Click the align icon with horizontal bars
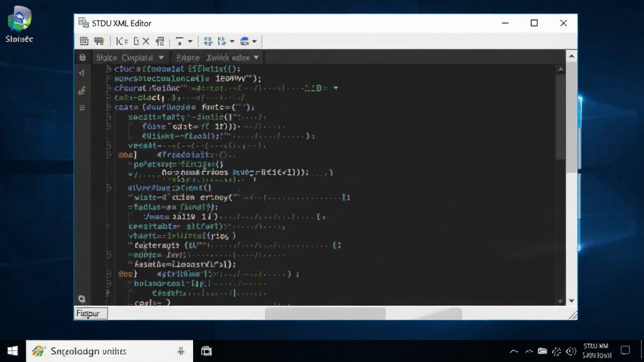Screen dimensions: 644x362 pos(179,41)
